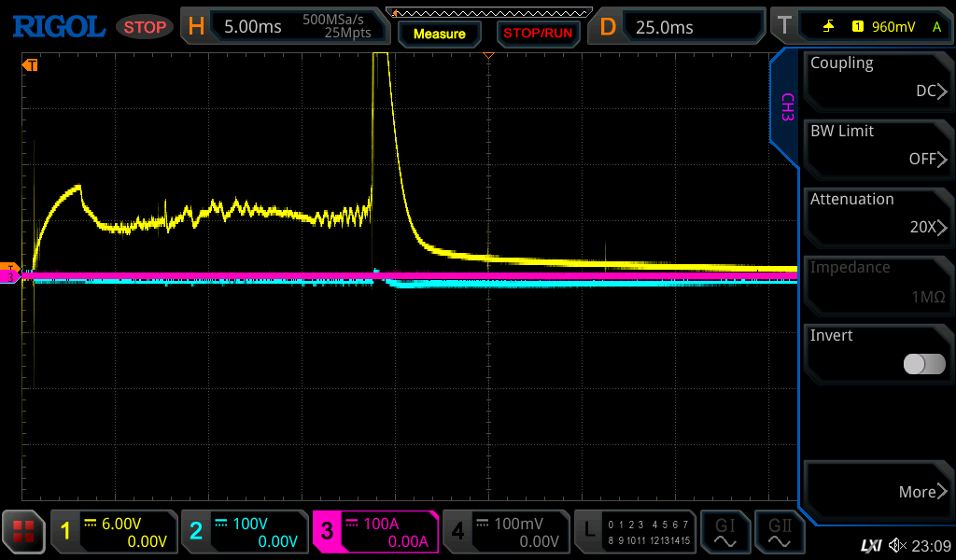This screenshot has width=956, height=560.
Task: Expand the Coupling DC option
Action: 878,78
